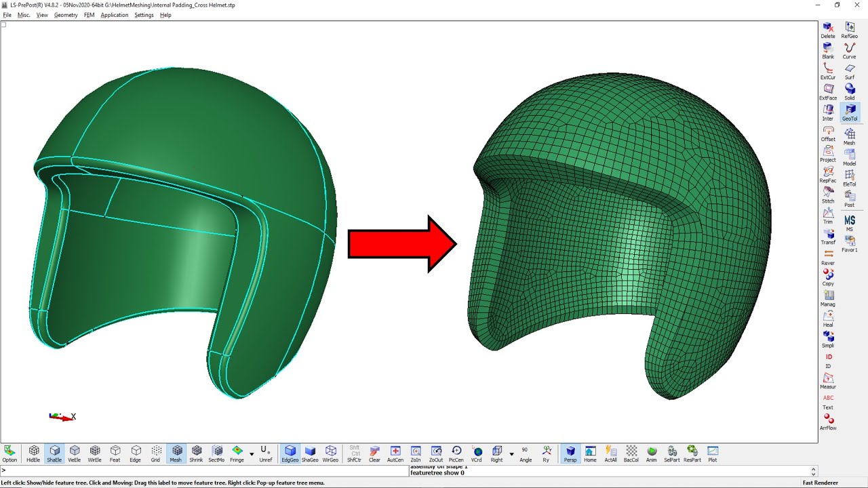Click the Stitch surfaces tool
The image size is (868, 488).
pyautogui.click(x=828, y=195)
